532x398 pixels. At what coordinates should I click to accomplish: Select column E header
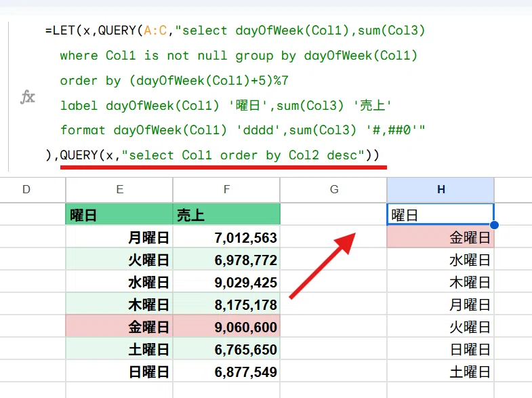(x=119, y=189)
